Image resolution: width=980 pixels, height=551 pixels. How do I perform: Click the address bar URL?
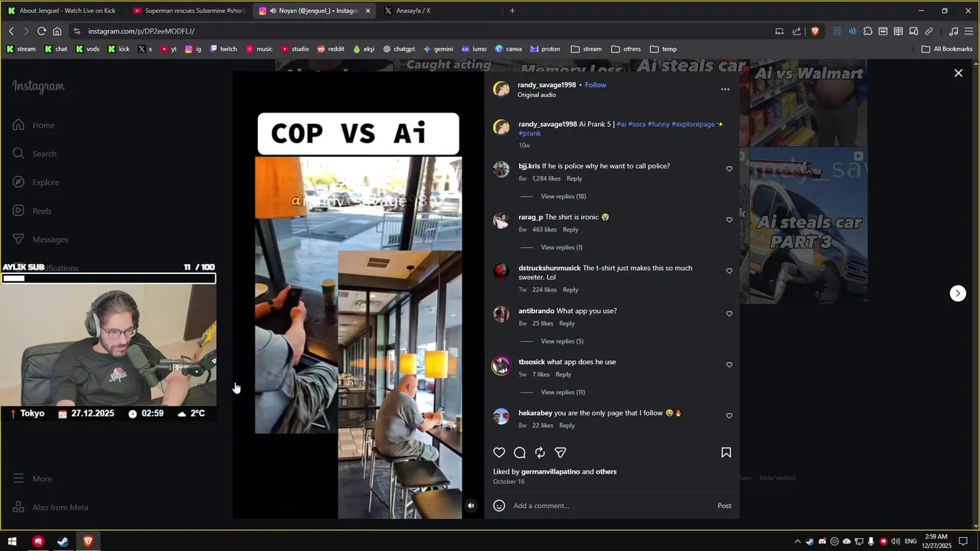pyautogui.click(x=141, y=31)
